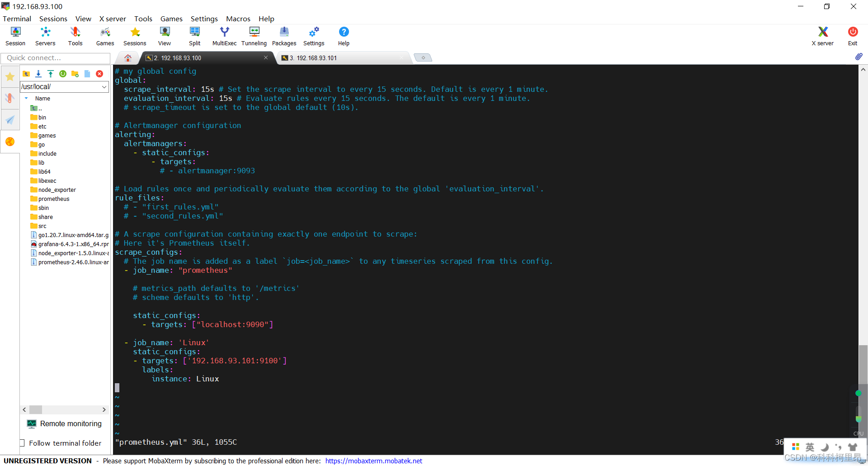The height and width of the screenshot is (466, 868).
Task: Go to the home tab icon
Action: point(128,58)
